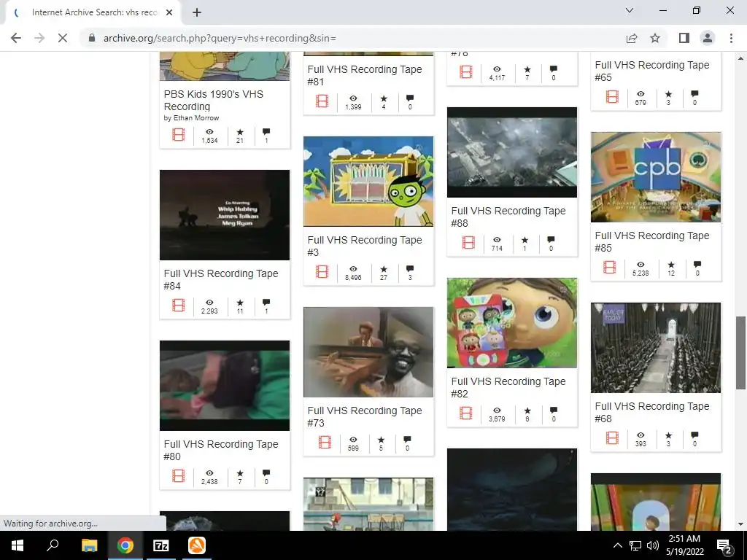The height and width of the screenshot is (560, 747).
Task: Open the Tape #84 movie credits thumbnail
Action: (x=225, y=215)
